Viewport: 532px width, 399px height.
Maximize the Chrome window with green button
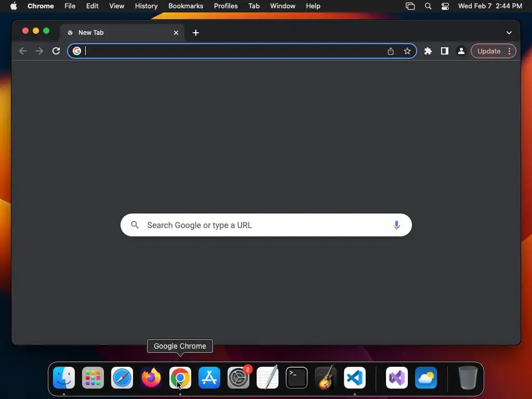tap(46, 31)
